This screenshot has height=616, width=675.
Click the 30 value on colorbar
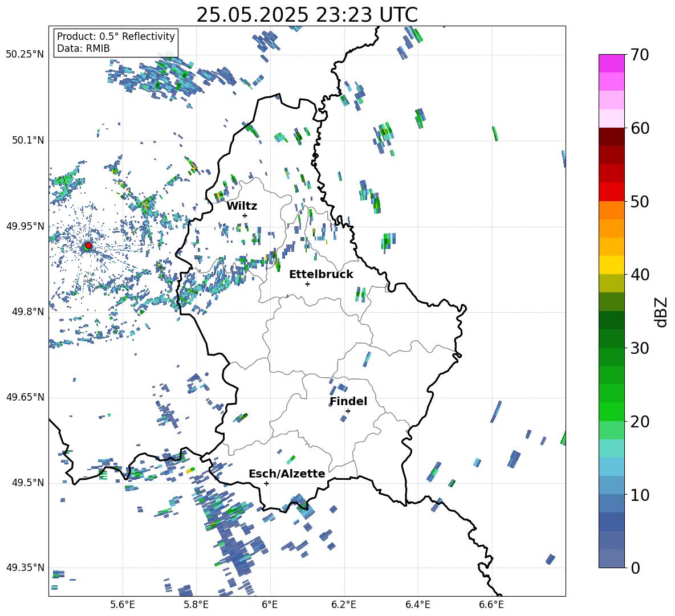pyautogui.click(x=640, y=348)
